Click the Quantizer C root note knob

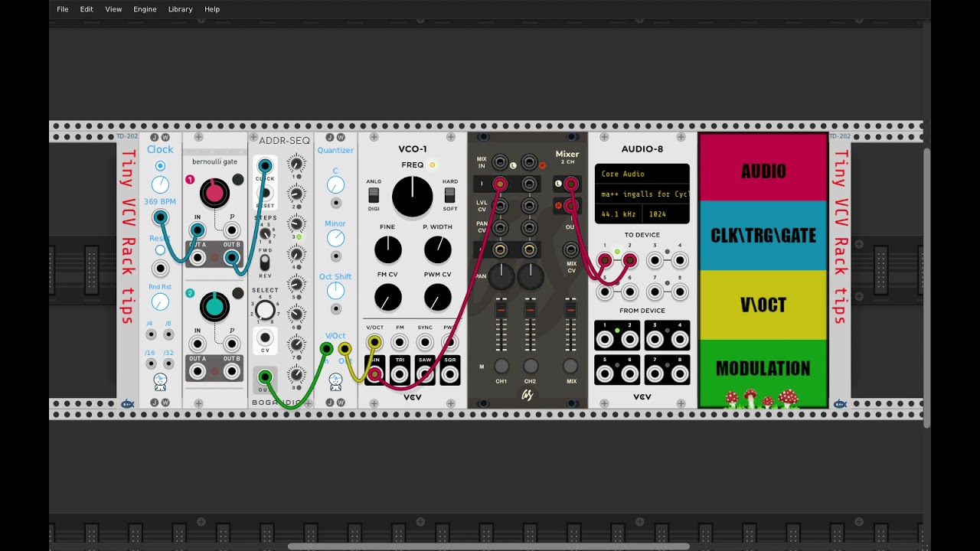pyautogui.click(x=335, y=185)
